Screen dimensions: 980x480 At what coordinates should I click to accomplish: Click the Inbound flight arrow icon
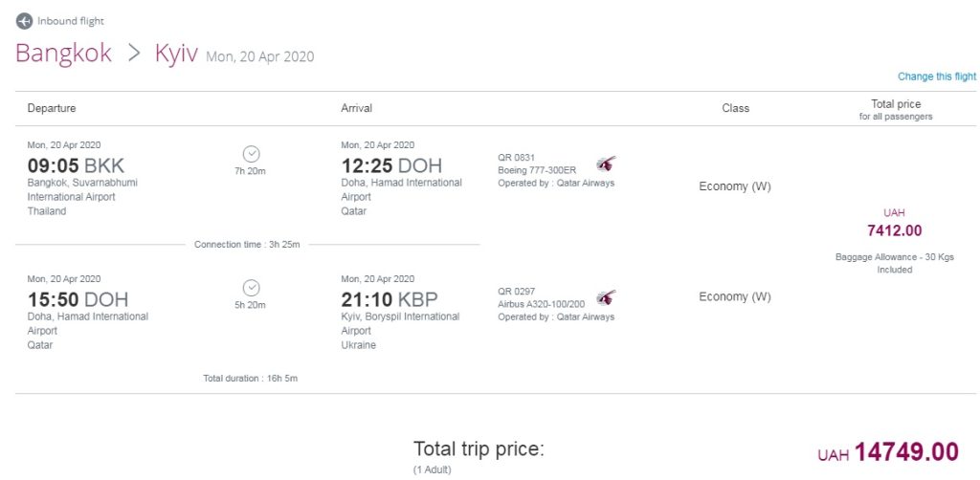24,21
